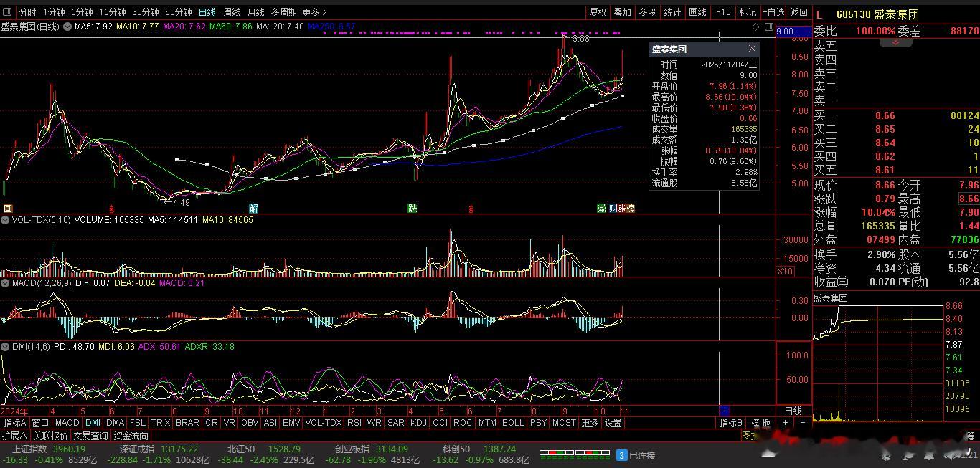Open the 资金流向 tab

(x=131, y=436)
